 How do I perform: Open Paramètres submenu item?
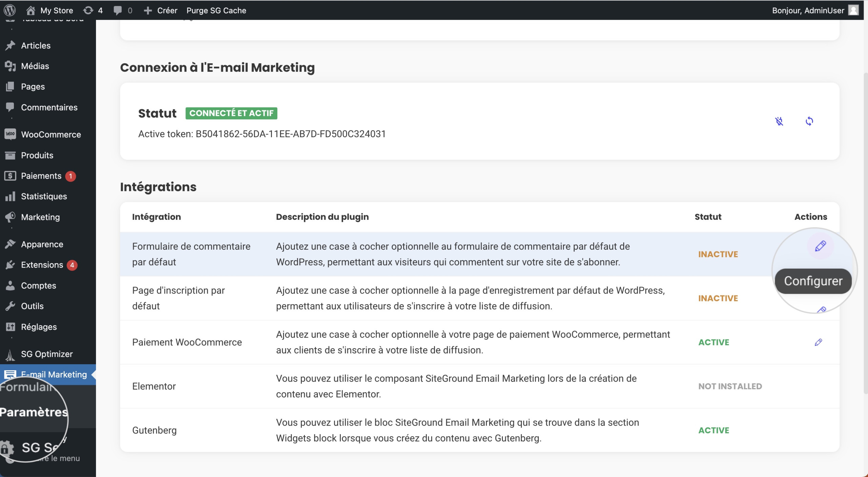pos(34,412)
